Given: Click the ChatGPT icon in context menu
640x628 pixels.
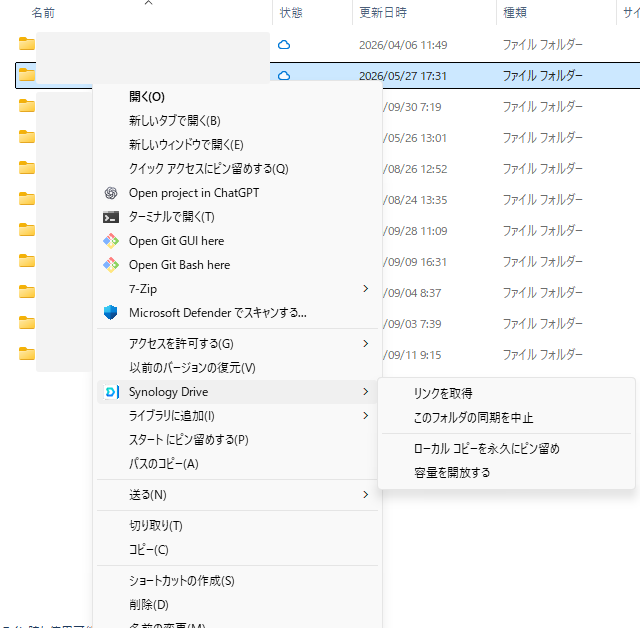Looking at the screenshot, I should coord(111,193).
